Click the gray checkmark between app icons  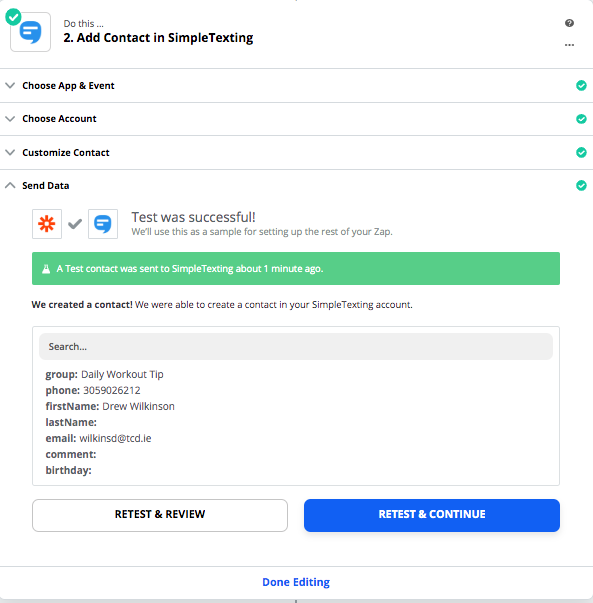pos(75,224)
